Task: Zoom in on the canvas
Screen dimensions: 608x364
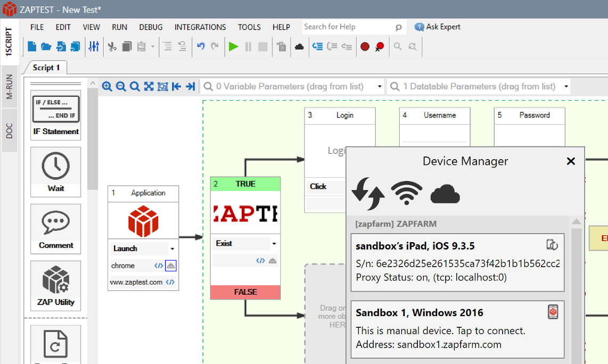Action: tap(107, 86)
